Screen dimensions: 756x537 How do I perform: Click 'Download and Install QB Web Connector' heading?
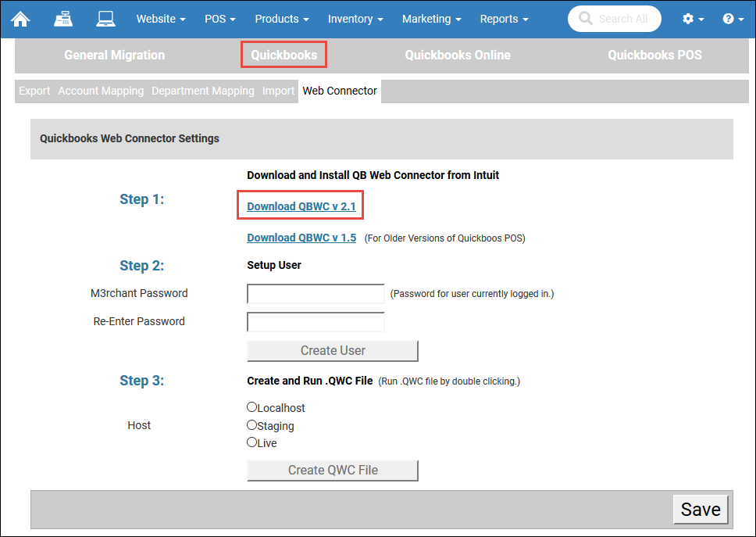[373, 175]
